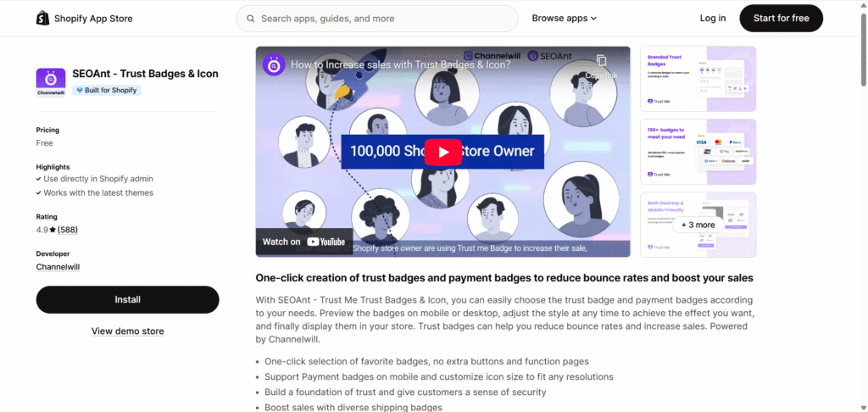This screenshot has width=868, height=412.
Task: Click the Install button
Action: [x=127, y=299]
